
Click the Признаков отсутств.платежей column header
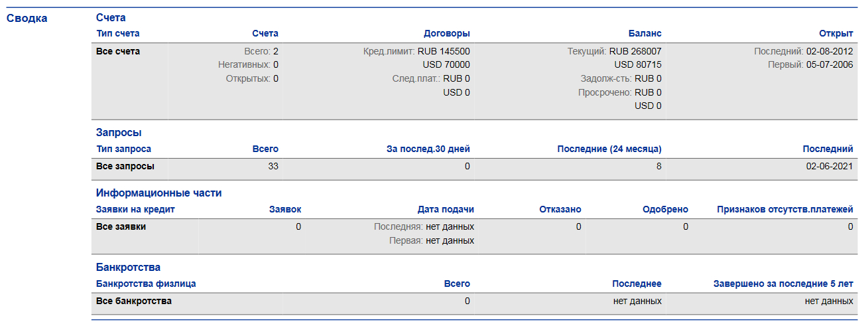point(785,209)
